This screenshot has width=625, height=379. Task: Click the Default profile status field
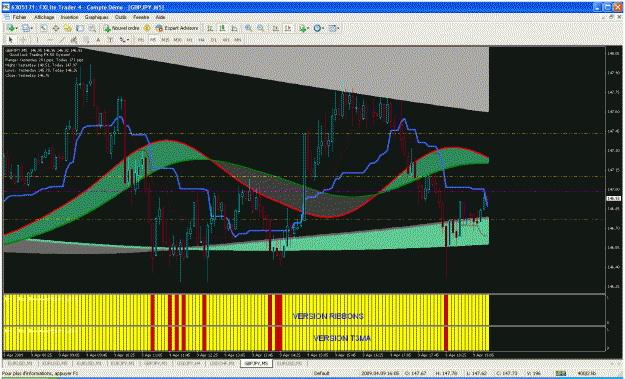[x=321, y=373]
